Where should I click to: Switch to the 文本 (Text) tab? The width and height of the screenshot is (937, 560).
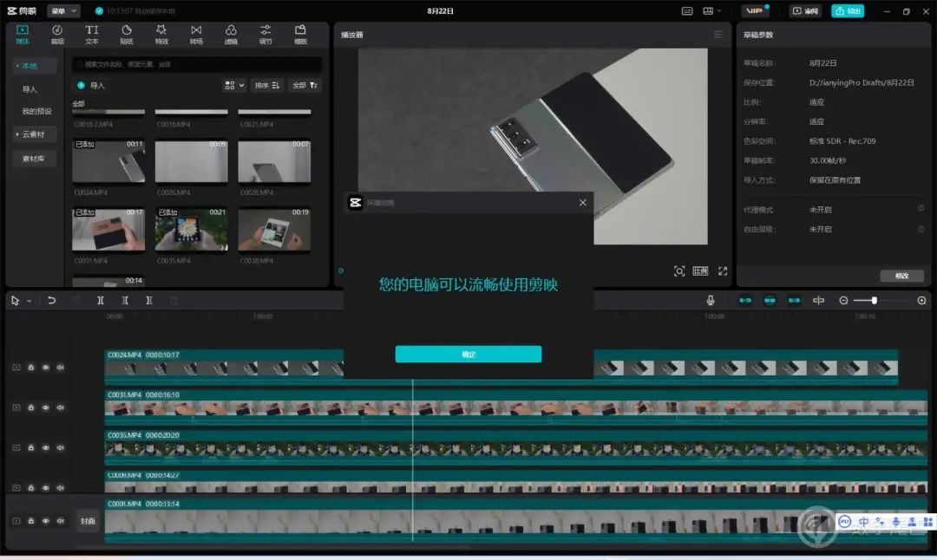click(92, 34)
